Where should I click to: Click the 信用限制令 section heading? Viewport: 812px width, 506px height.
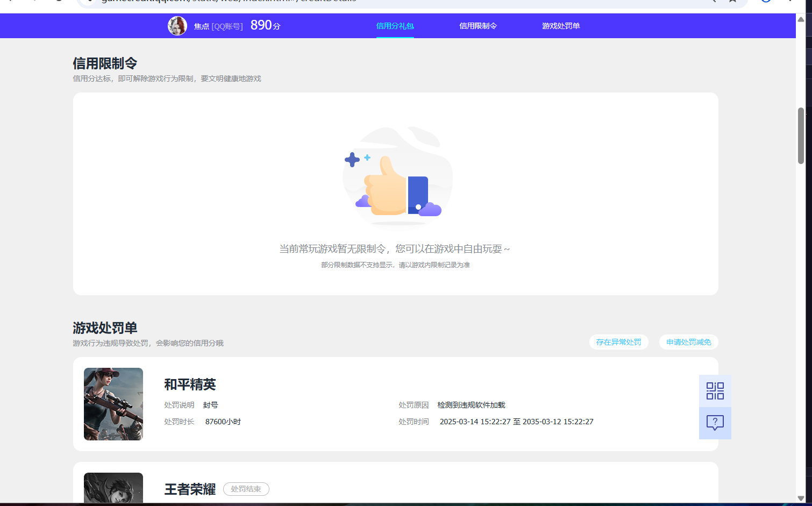click(x=105, y=63)
